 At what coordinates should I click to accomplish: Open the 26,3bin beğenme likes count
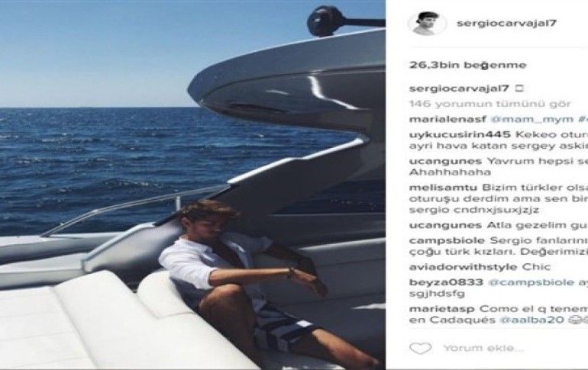click(x=467, y=65)
